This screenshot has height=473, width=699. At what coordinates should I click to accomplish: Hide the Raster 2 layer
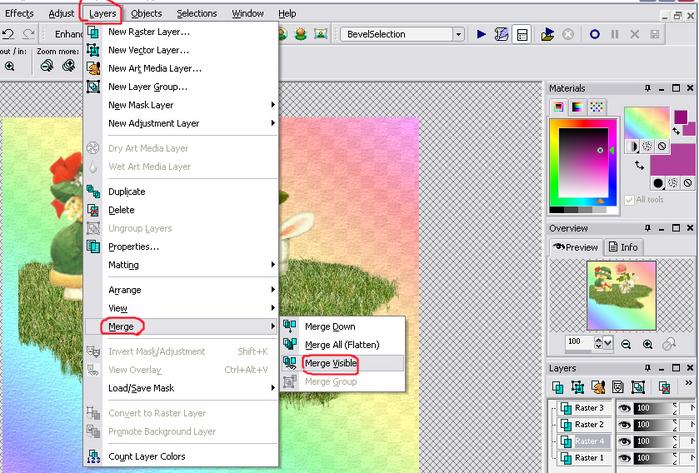point(624,424)
